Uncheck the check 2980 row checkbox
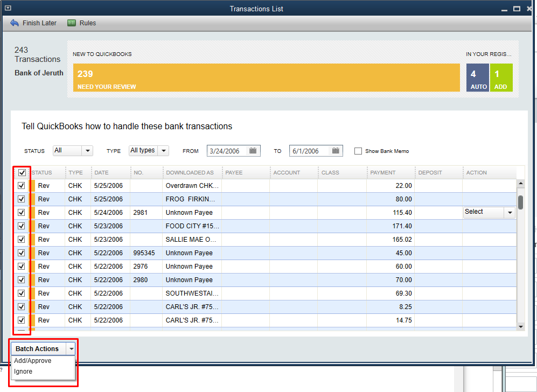 tap(21, 279)
